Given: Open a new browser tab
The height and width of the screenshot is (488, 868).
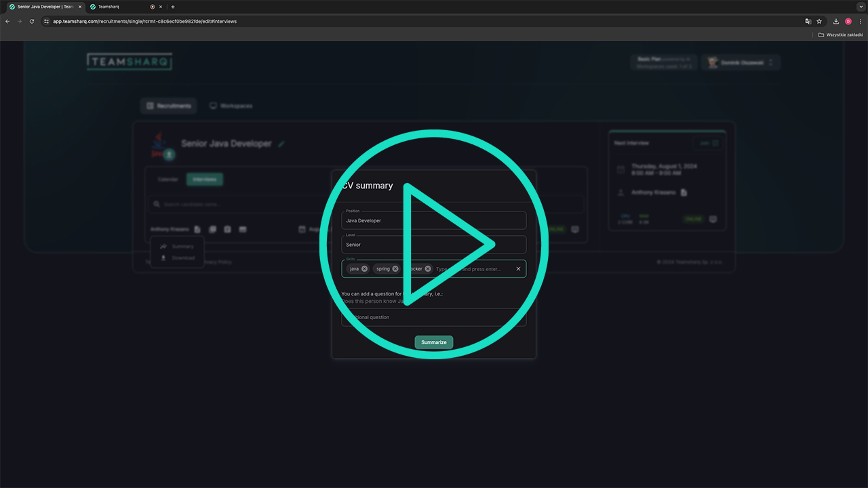Looking at the screenshot, I should 173,7.
